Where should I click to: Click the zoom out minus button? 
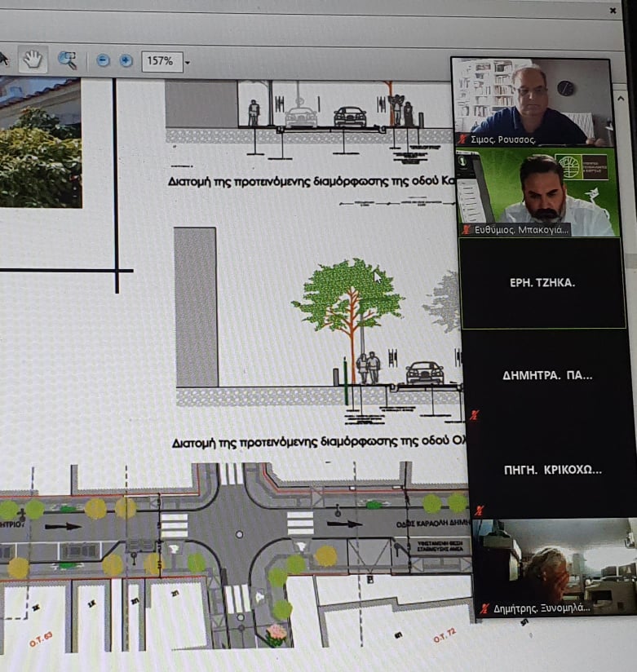coord(103,60)
